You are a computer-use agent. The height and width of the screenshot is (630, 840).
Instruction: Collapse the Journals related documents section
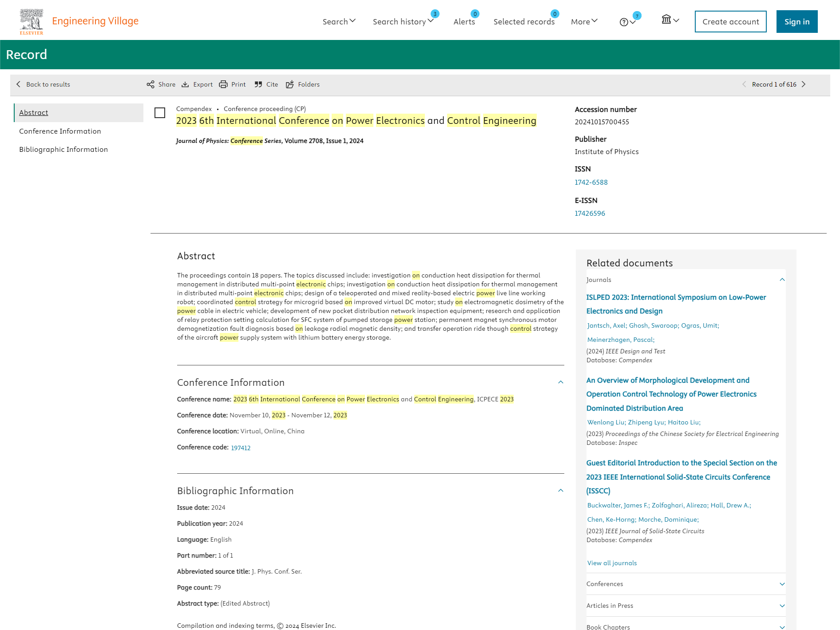(x=782, y=280)
